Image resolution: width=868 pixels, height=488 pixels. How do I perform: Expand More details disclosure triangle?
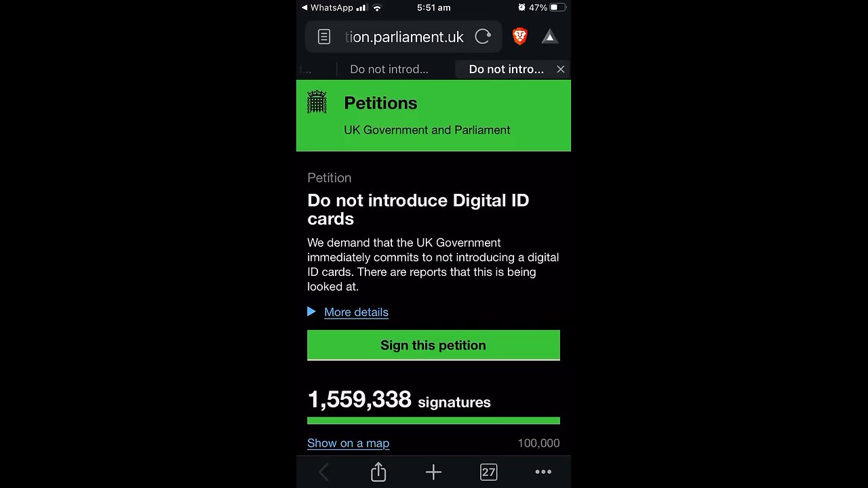point(311,312)
